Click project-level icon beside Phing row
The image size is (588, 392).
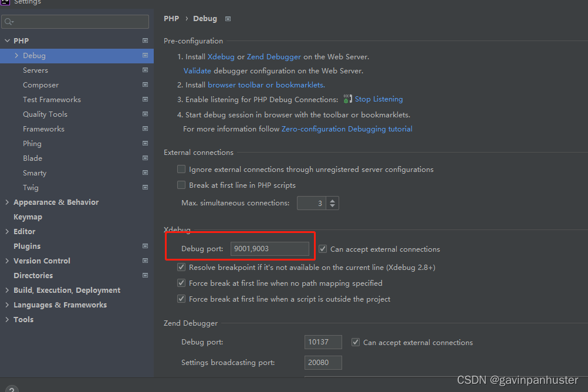[x=145, y=143]
